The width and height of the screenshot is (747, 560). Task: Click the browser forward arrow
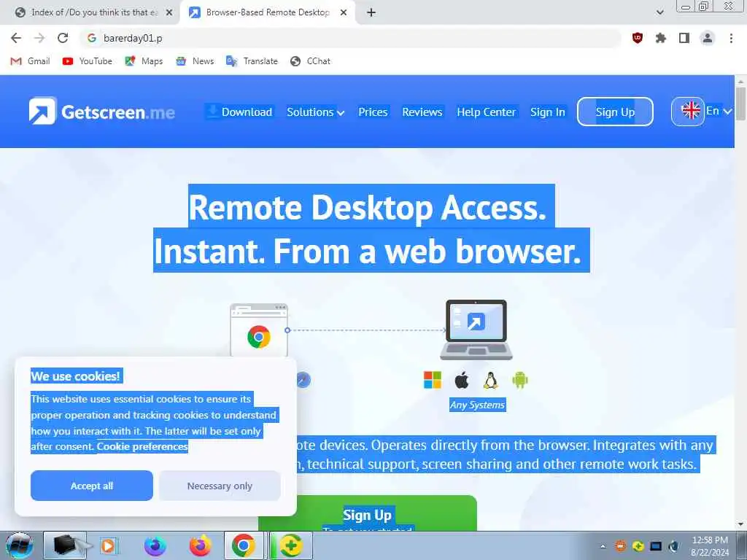click(x=39, y=38)
